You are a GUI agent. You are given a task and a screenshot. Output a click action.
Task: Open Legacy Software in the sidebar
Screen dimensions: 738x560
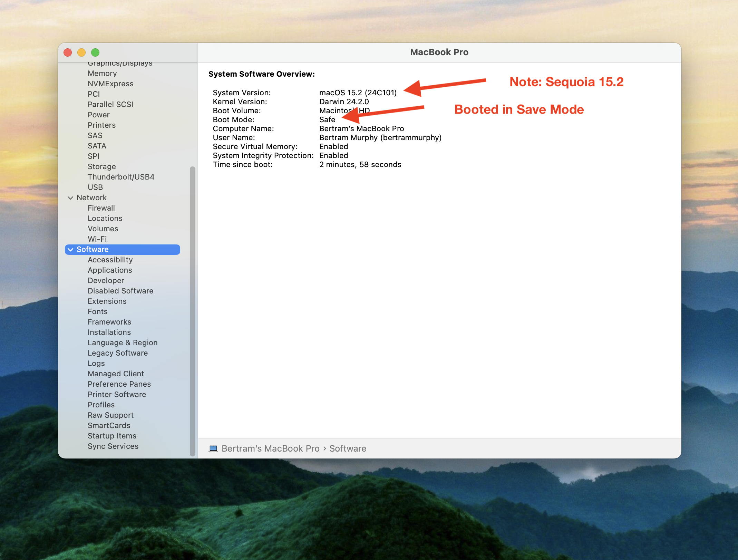(117, 353)
